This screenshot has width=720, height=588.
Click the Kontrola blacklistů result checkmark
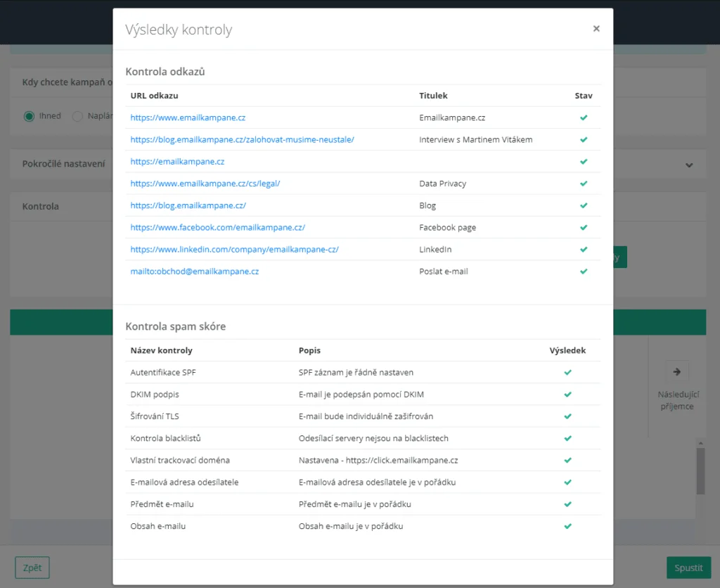click(568, 438)
